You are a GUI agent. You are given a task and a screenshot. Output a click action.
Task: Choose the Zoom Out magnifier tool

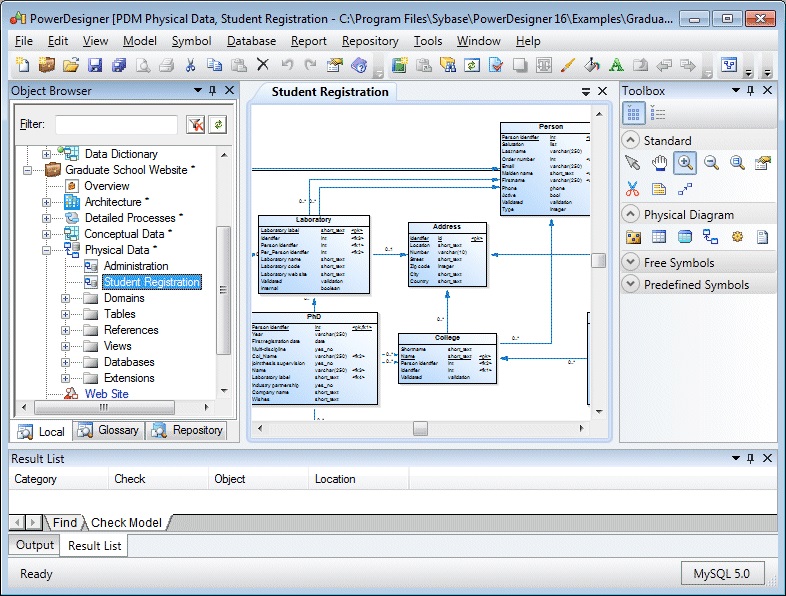click(x=711, y=163)
